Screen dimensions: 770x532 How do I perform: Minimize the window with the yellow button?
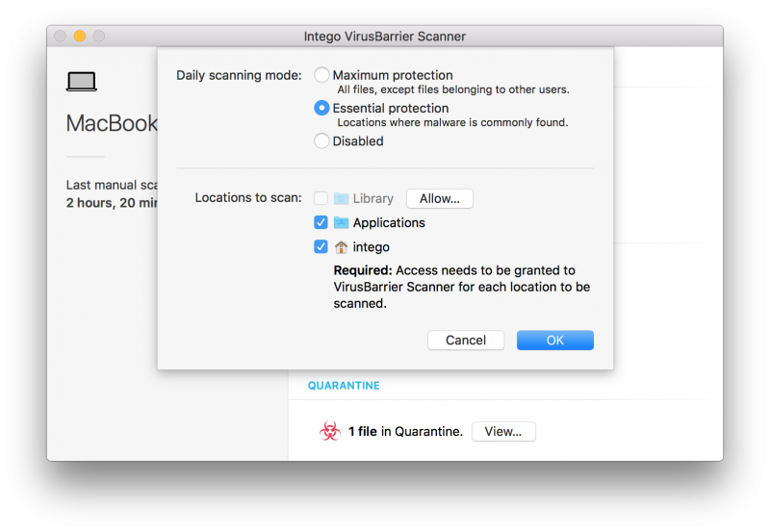coord(80,37)
